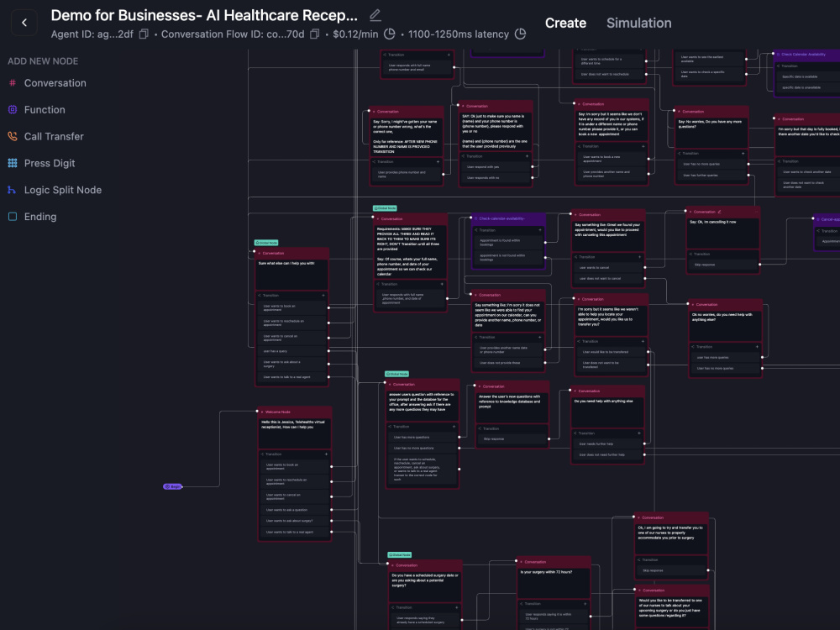Image resolution: width=840 pixels, height=630 pixels.
Task: Select 'Skip response' under cancelling node
Action: [723, 265]
